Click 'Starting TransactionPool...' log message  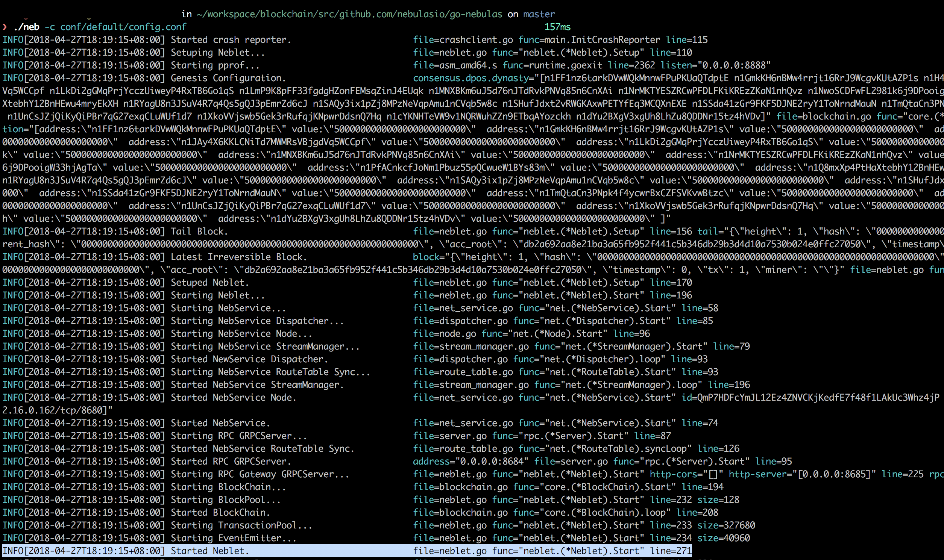(242, 526)
